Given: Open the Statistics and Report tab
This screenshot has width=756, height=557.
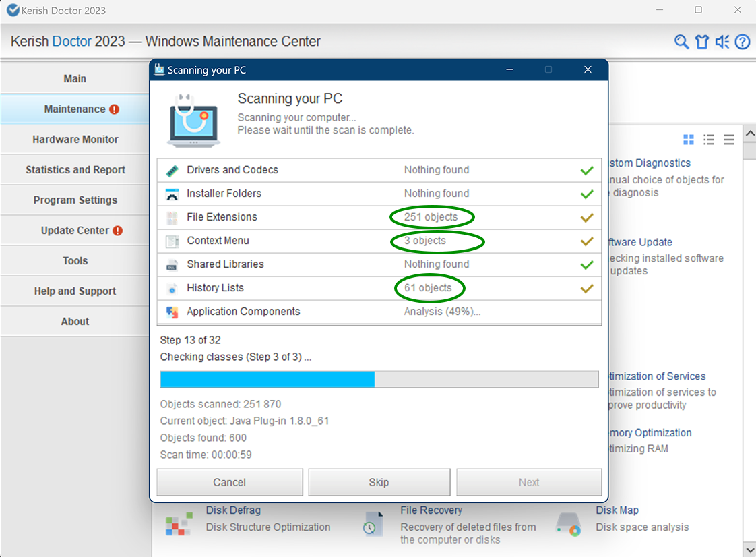Looking at the screenshot, I should (75, 170).
